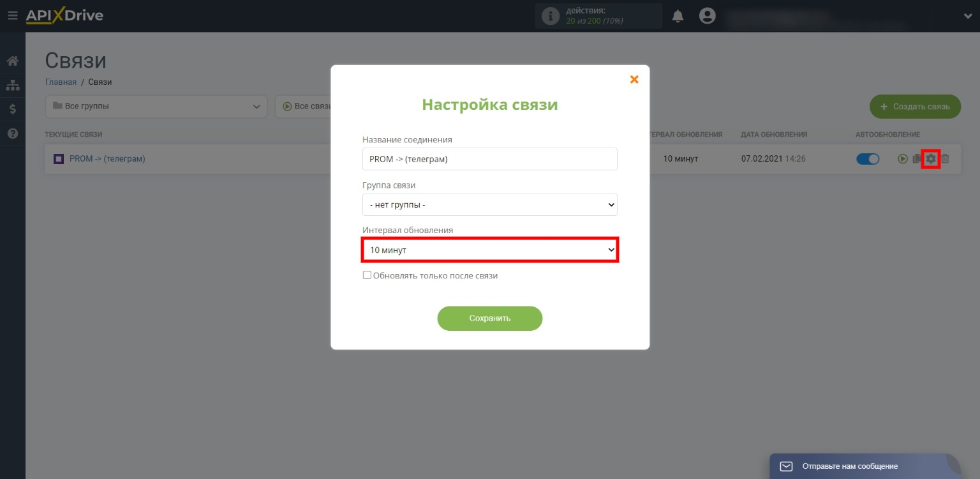Image resolution: width=980 pixels, height=479 pixels.
Task: Open the actions info icon
Action: click(x=550, y=17)
